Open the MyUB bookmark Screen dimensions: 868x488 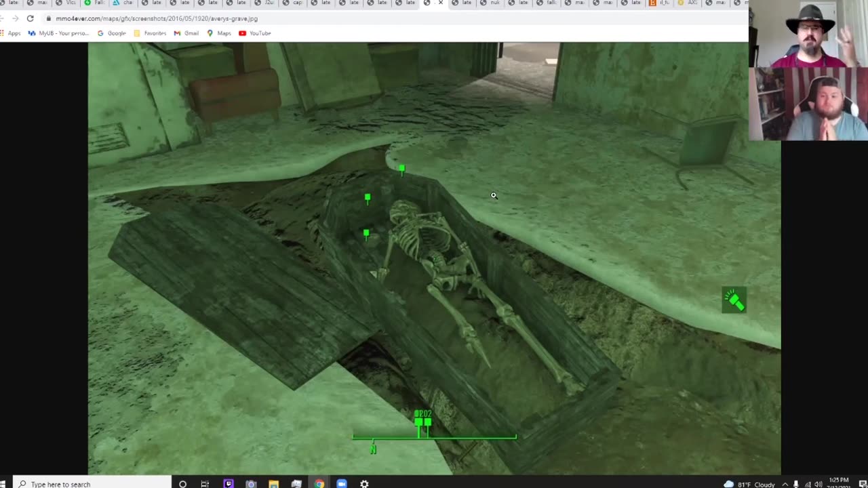point(59,33)
